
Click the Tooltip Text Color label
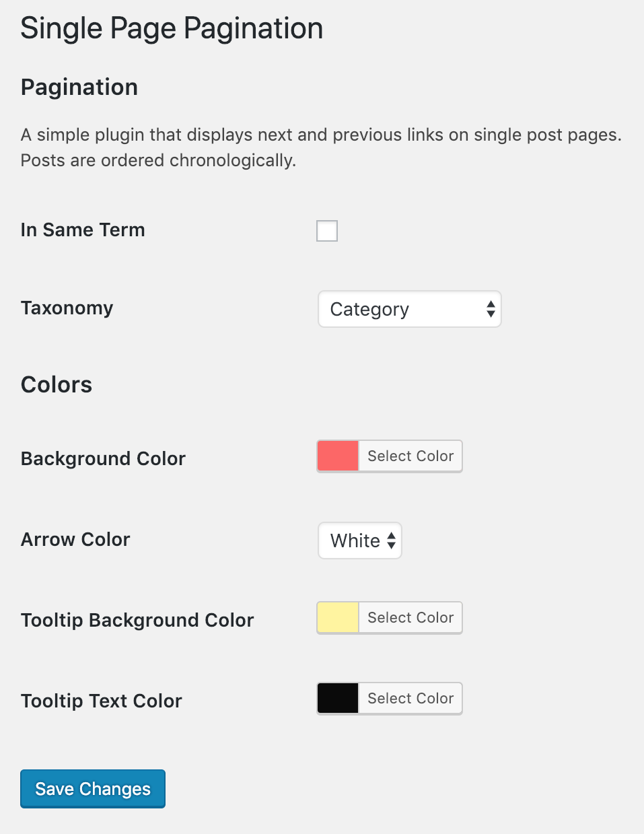click(x=102, y=701)
